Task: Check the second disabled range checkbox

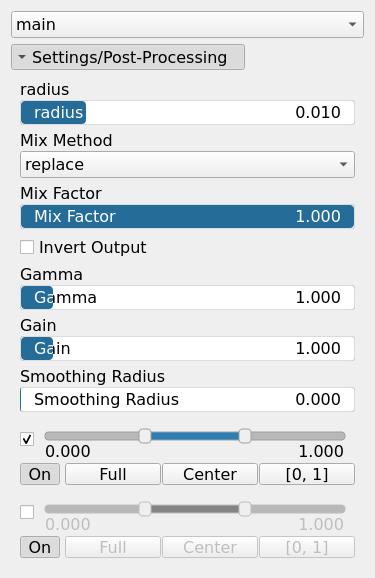Action: tap(27, 512)
